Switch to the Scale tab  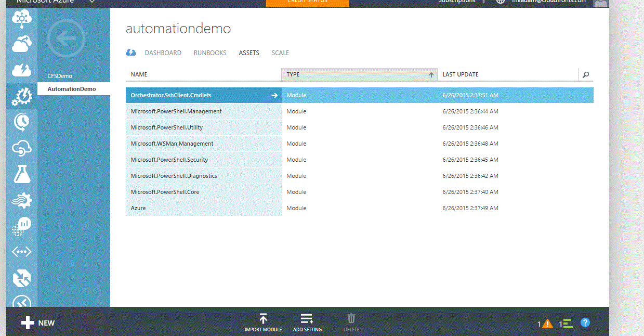(280, 53)
